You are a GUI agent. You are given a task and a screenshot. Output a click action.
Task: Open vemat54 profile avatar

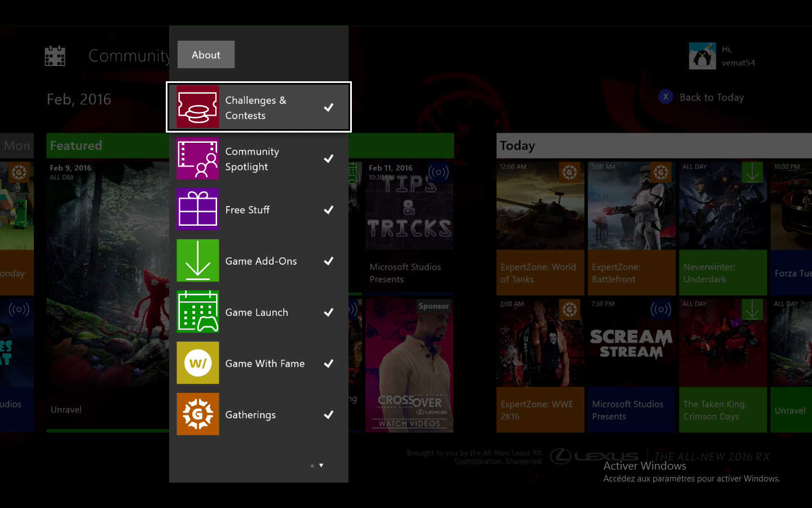(x=702, y=56)
